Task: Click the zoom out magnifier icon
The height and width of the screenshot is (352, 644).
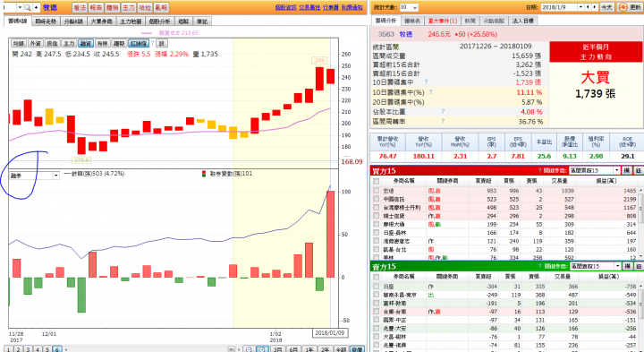Action: click(x=249, y=349)
